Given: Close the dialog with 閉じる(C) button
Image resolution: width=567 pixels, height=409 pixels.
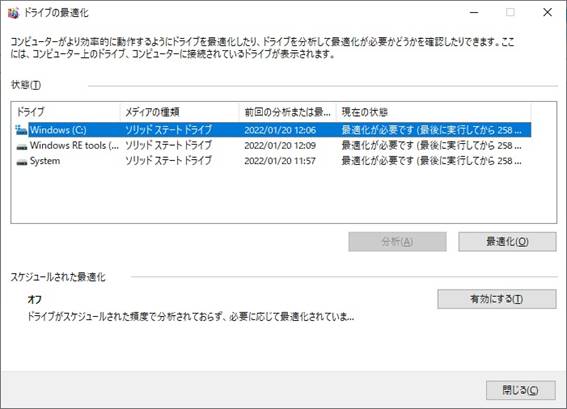Looking at the screenshot, I should click(521, 390).
